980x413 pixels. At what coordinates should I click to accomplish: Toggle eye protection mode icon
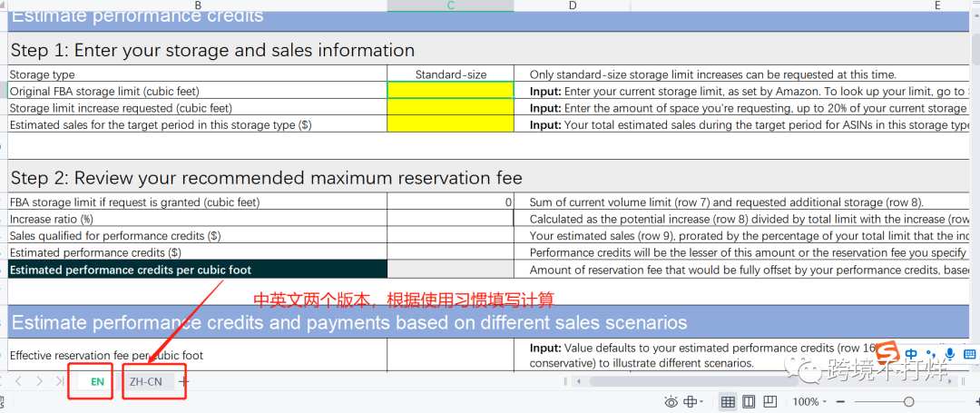click(x=671, y=402)
